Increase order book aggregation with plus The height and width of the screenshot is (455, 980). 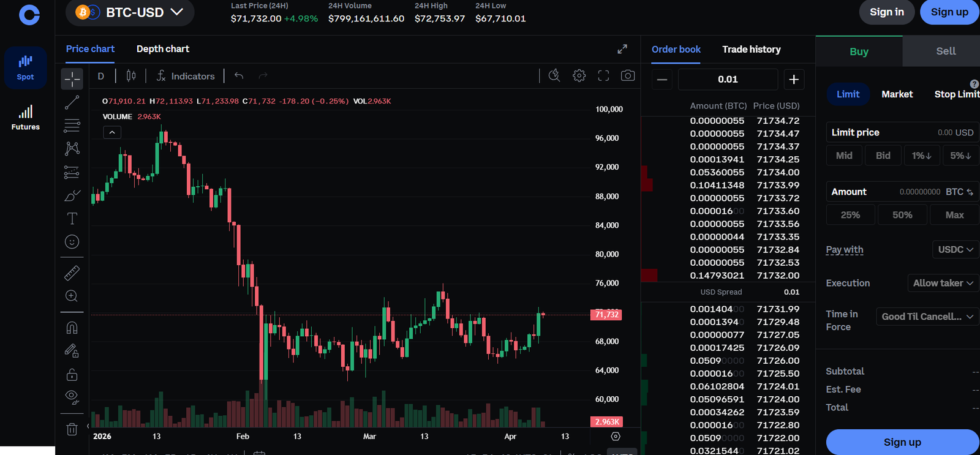click(794, 80)
